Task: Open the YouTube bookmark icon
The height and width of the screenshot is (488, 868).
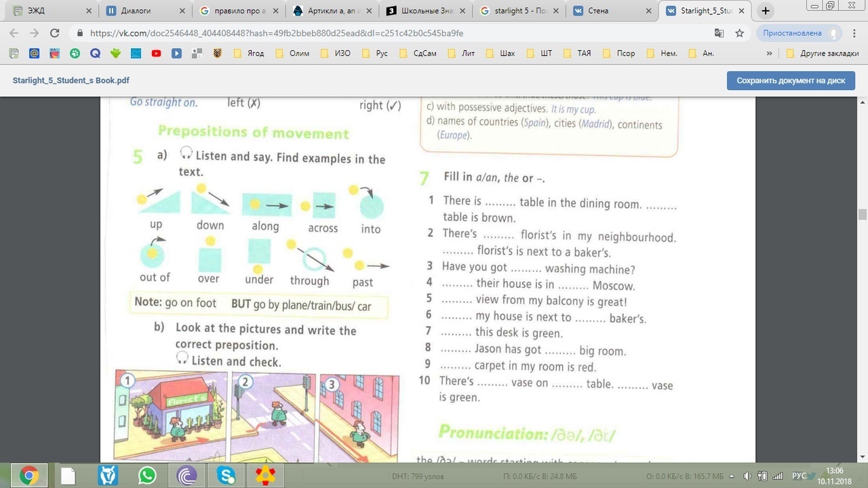Action: 156,54
